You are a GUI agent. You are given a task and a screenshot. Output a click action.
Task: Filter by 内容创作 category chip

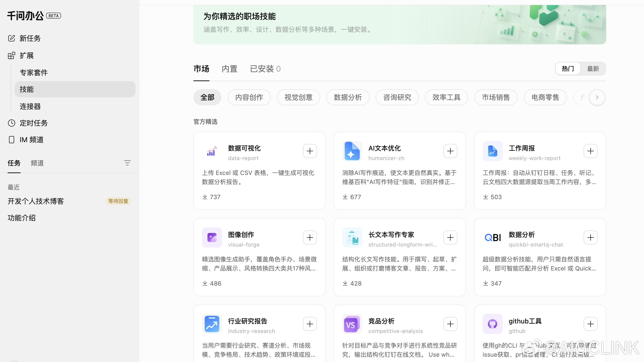click(249, 97)
